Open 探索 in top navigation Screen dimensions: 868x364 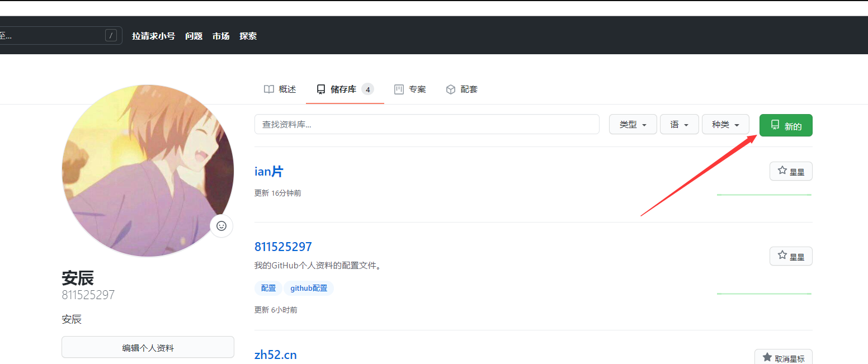coord(248,36)
